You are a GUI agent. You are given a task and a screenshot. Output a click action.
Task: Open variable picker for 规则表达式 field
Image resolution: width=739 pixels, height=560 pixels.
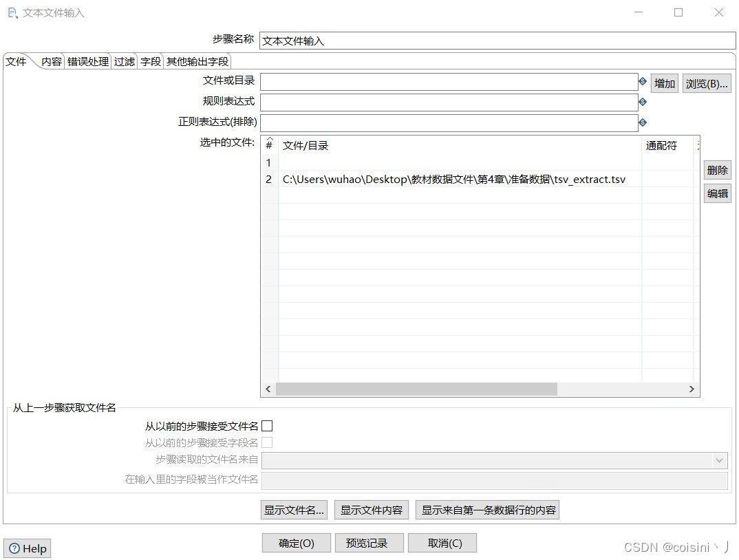tap(643, 101)
